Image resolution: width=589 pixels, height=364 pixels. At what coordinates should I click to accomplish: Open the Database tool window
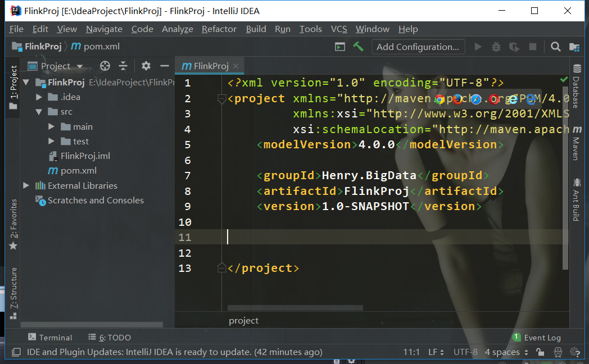click(x=577, y=86)
